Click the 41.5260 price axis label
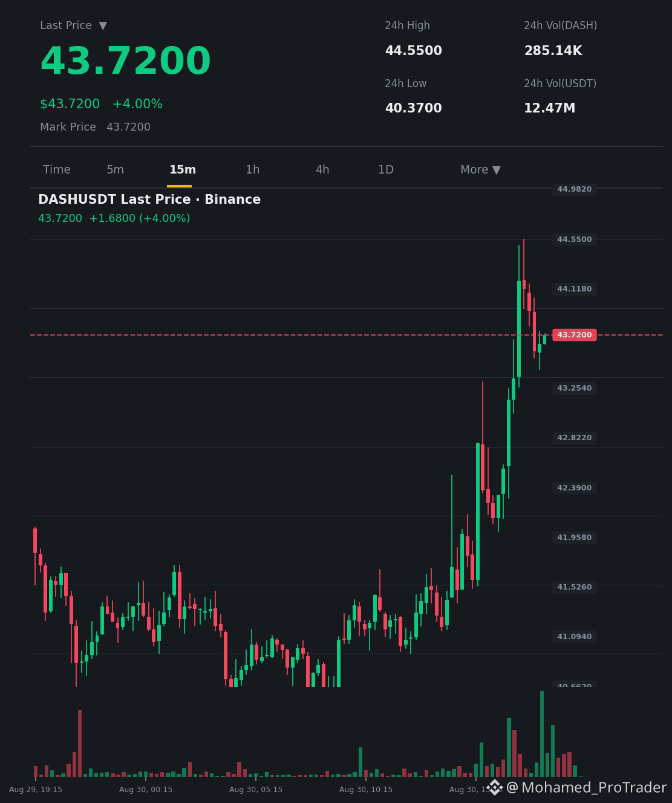This screenshot has height=803, width=672. (575, 587)
